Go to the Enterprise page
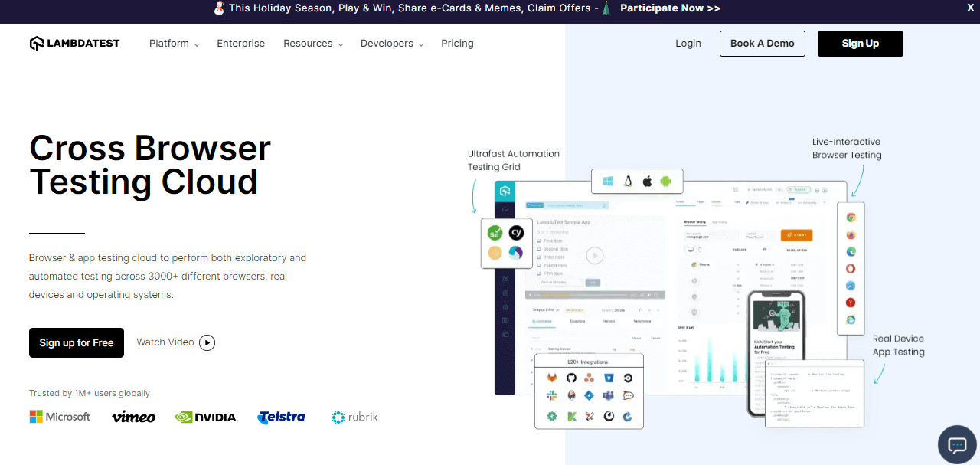The width and height of the screenshot is (980, 465). tap(240, 44)
